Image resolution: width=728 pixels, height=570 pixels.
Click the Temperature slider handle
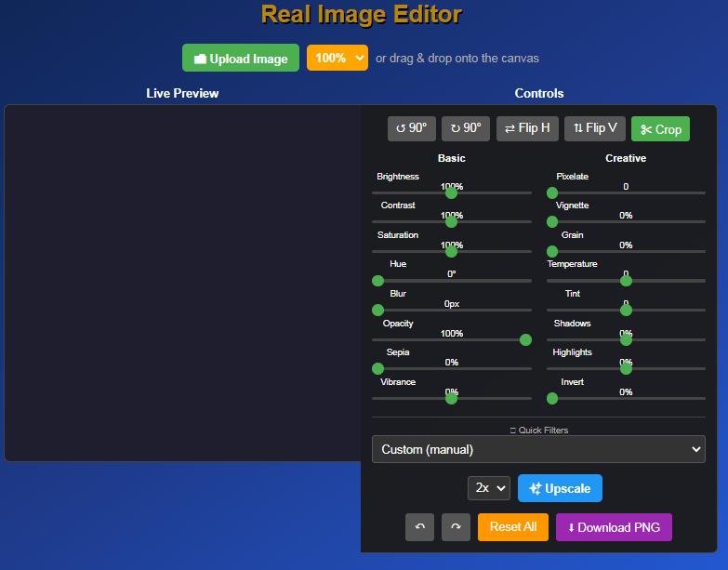point(626,281)
